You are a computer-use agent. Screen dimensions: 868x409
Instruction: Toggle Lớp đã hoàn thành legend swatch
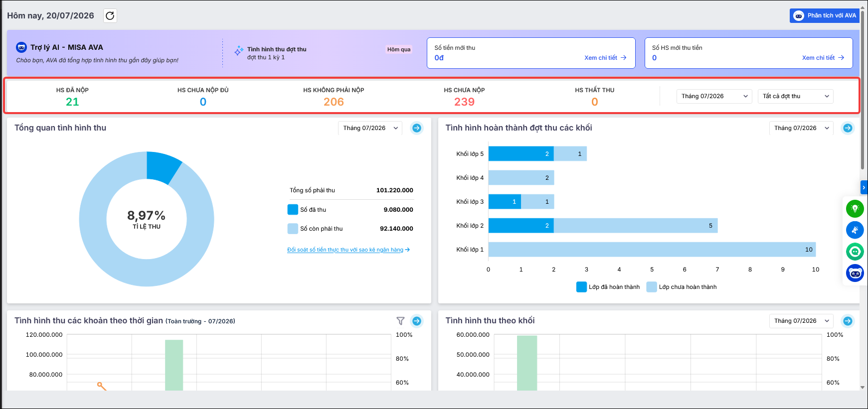[581, 287]
